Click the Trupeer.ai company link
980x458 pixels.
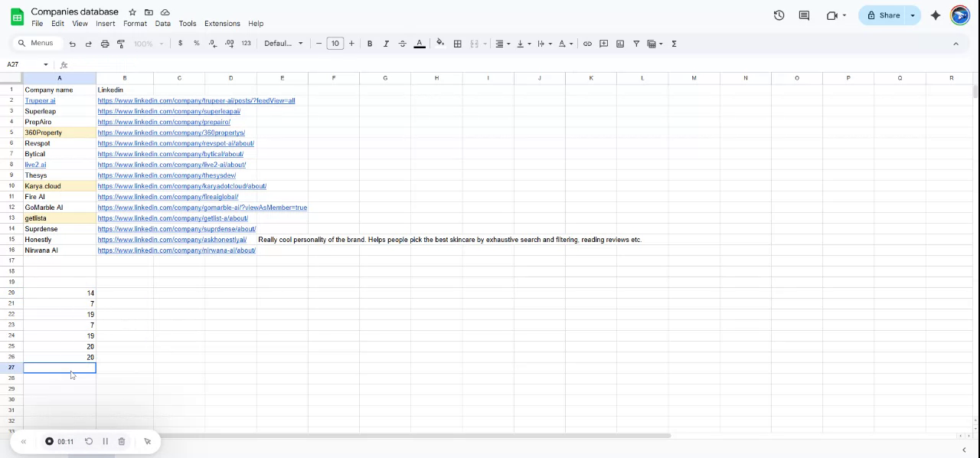click(x=40, y=100)
